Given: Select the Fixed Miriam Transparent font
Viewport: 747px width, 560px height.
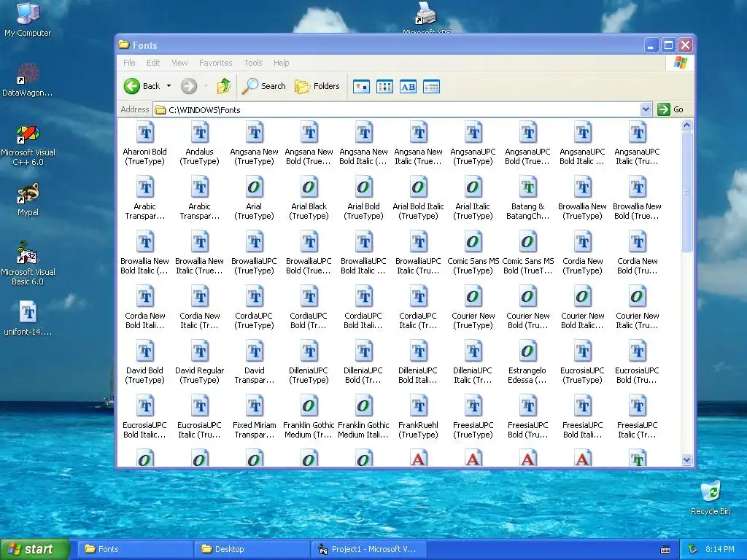Looking at the screenshot, I should pos(254,417).
